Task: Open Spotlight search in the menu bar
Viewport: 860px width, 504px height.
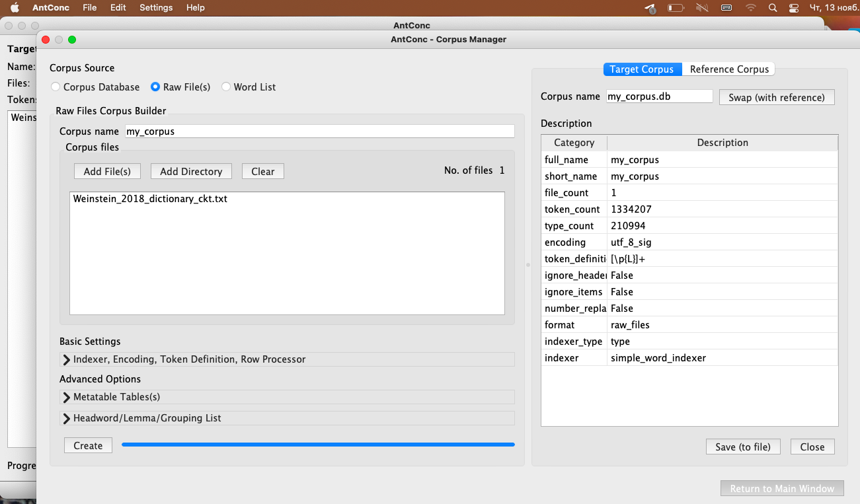Action: click(773, 8)
